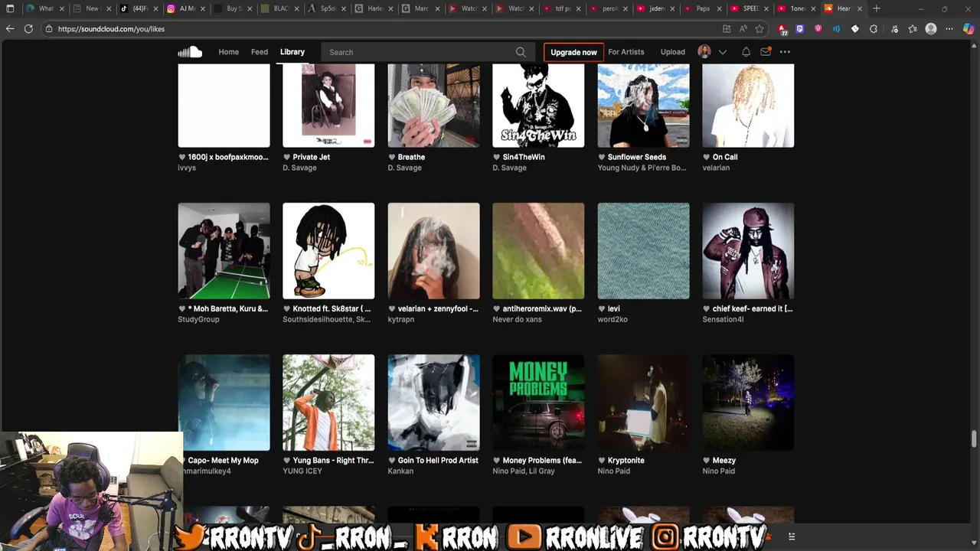
Task: Open browser settings and more menu
Action: pyautogui.click(x=949, y=28)
